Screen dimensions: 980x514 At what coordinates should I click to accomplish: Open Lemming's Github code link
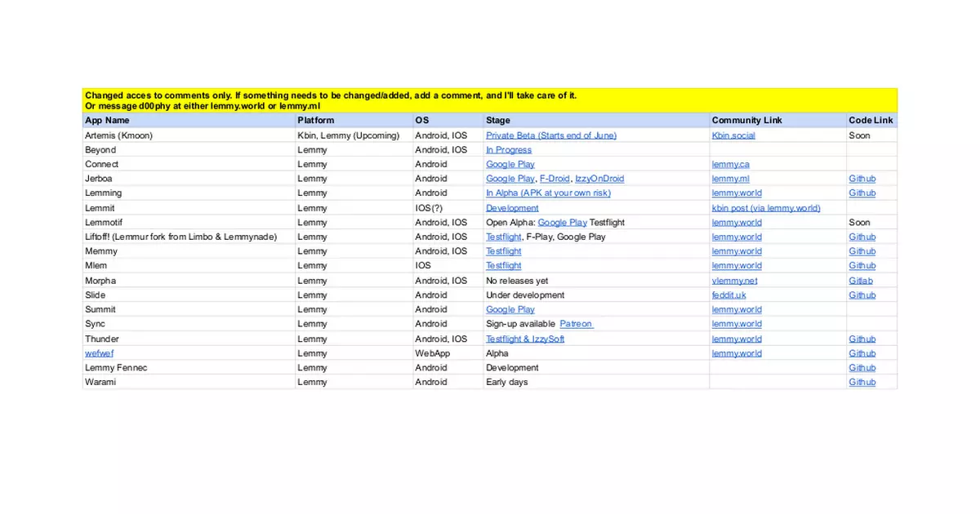862,193
